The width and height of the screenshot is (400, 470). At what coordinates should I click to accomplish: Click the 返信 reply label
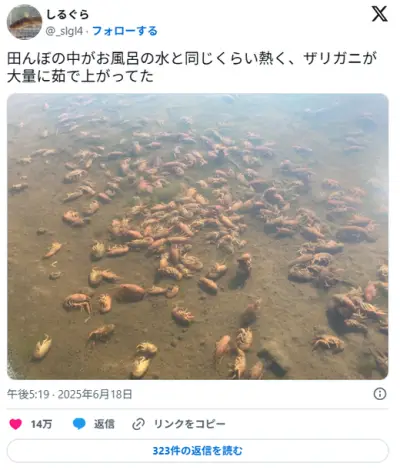(104, 424)
